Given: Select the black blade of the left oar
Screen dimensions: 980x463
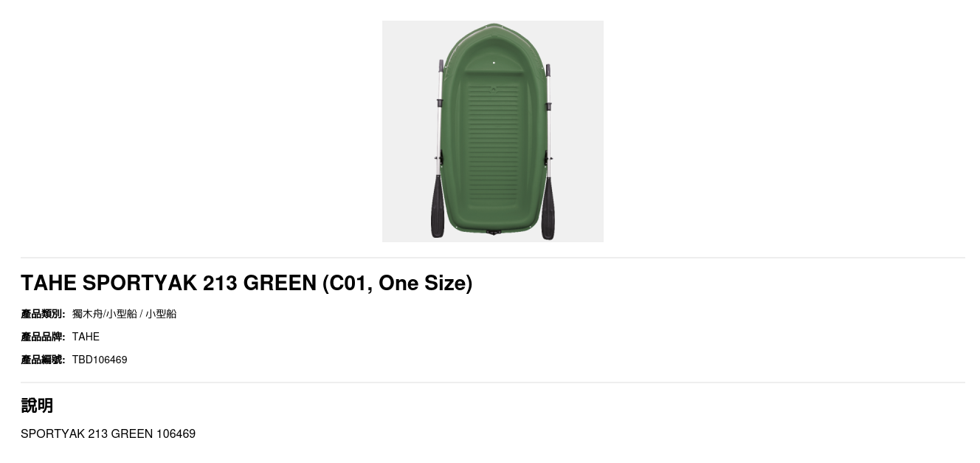Looking at the screenshot, I should (437, 207).
